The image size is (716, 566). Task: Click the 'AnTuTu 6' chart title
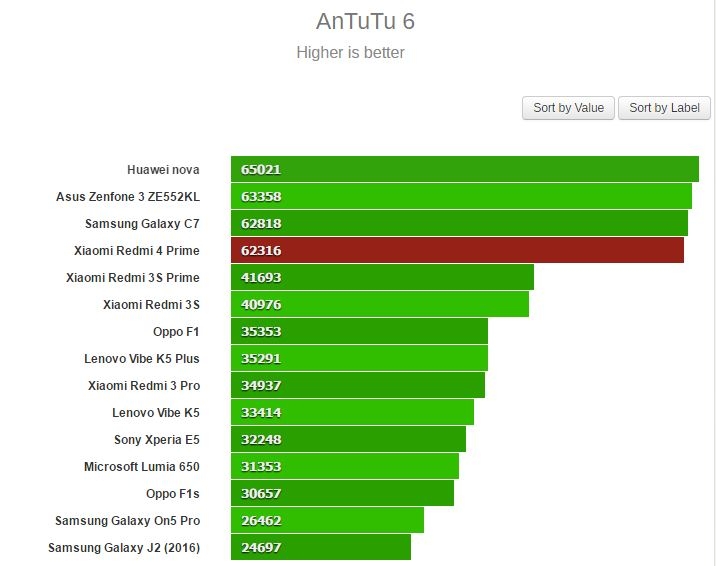pyautogui.click(x=365, y=21)
